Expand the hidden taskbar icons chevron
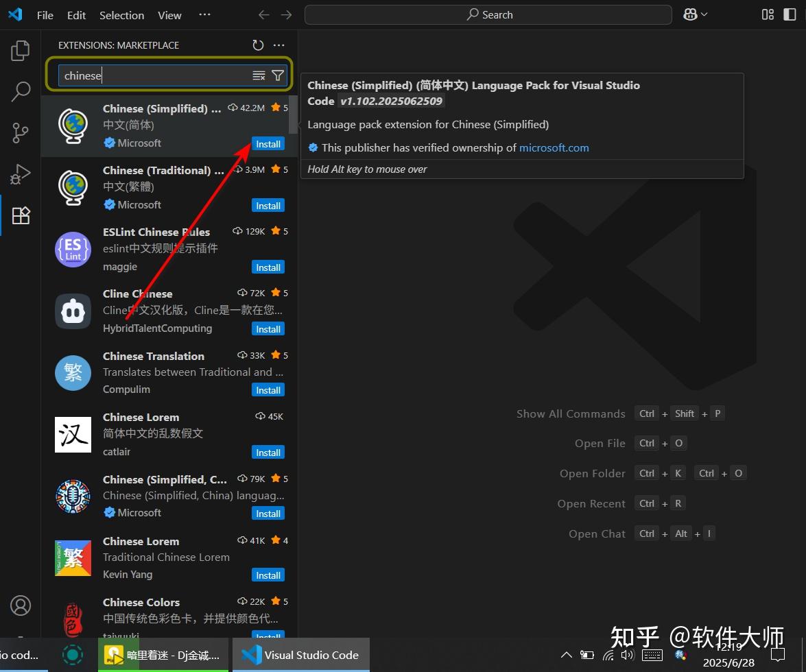Screen dimensions: 806x672 pyautogui.click(x=566, y=655)
